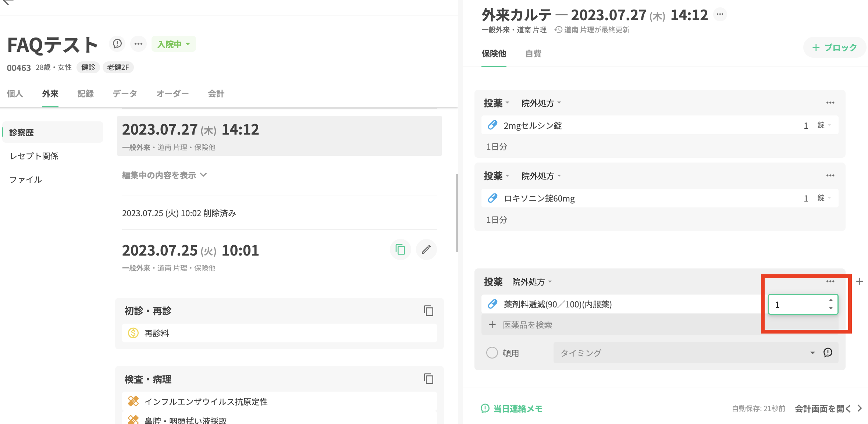The width and height of the screenshot is (868, 424).
Task: Click the pencil edit icon for the 2023.07.25 record
Action: (426, 250)
